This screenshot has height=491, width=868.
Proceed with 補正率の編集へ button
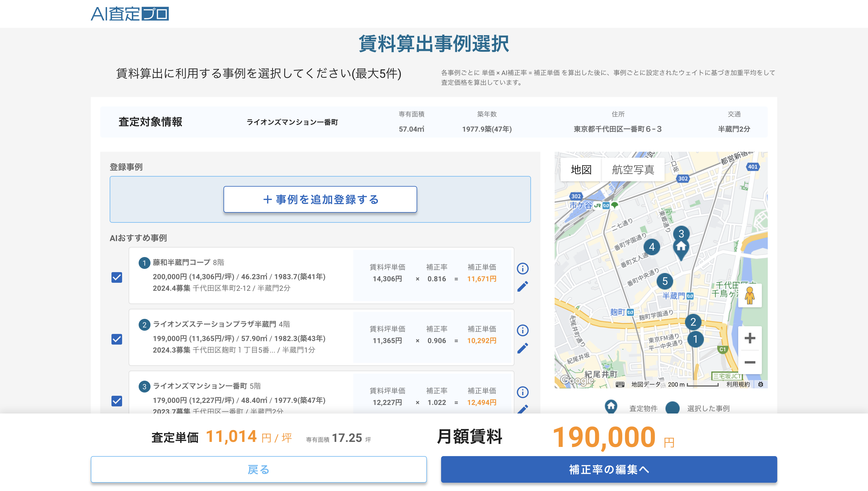pyautogui.click(x=609, y=469)
